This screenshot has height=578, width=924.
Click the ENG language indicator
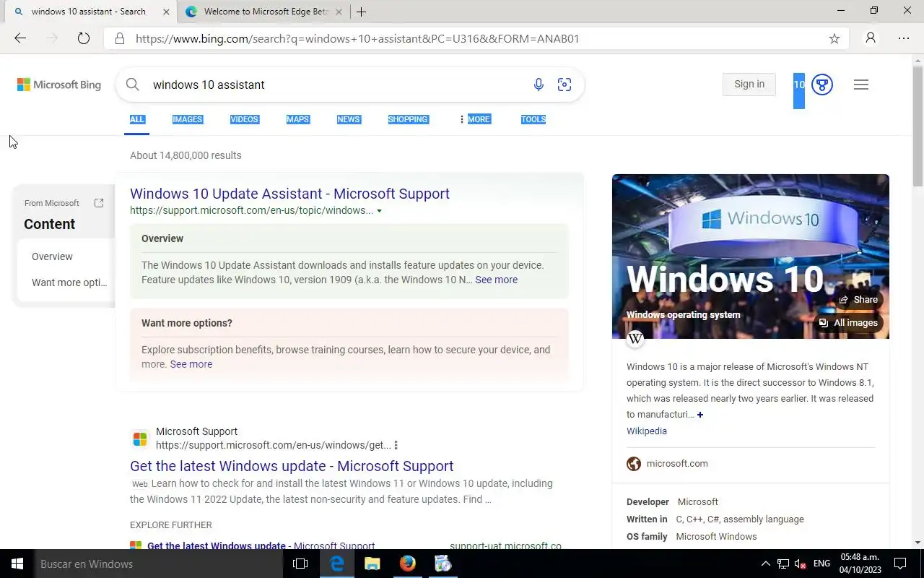[x=821, y=564]
